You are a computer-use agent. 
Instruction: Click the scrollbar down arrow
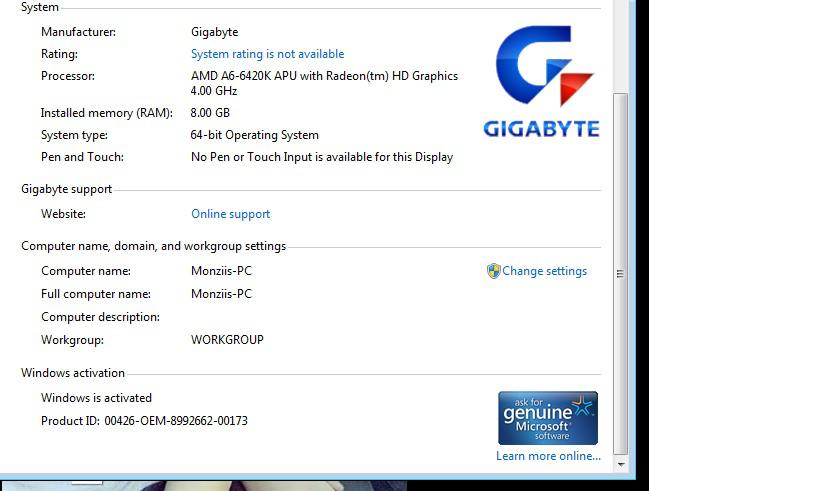click(x=620, y=464)
